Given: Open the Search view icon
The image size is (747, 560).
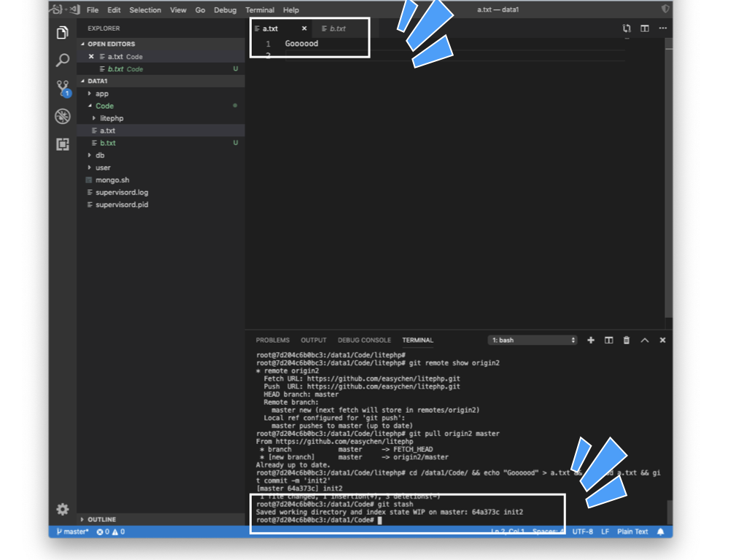Looking at the screenshot, I should 63,61.
